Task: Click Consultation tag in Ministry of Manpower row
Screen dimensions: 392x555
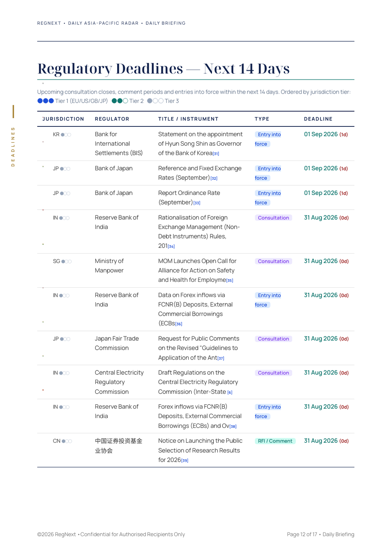Action: tap(273, 262)
